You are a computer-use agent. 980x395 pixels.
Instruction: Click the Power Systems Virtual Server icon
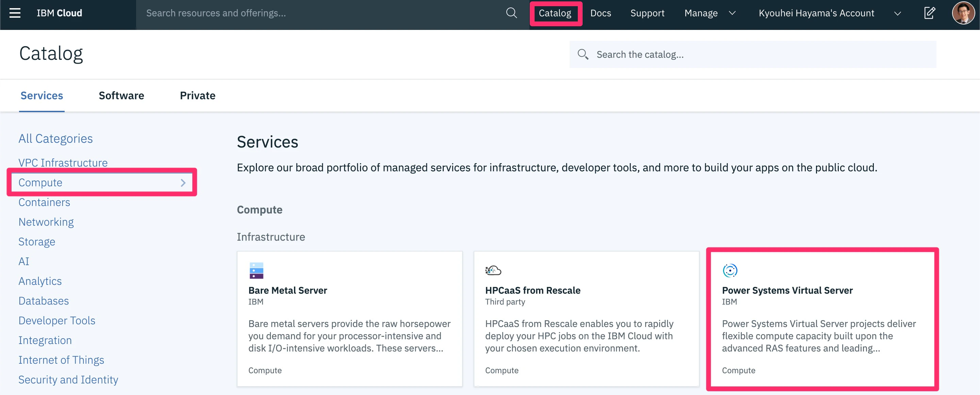730,270
